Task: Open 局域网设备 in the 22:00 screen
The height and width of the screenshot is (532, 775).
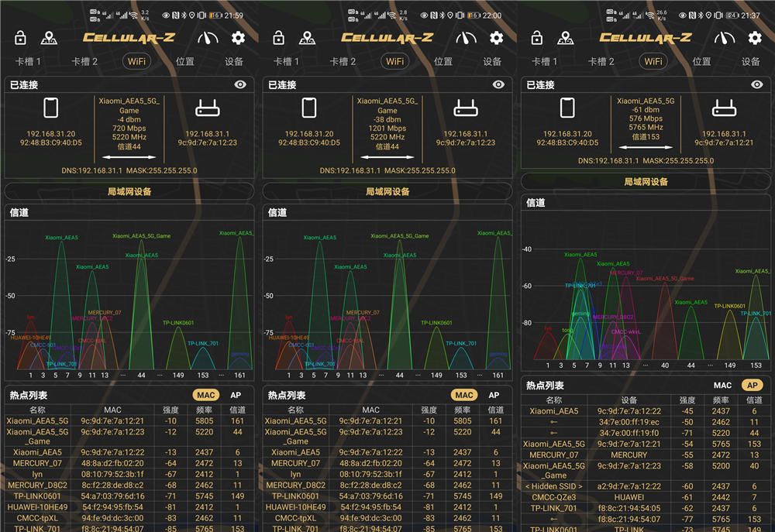Action: pyautogui.click(x=387, y=191)
